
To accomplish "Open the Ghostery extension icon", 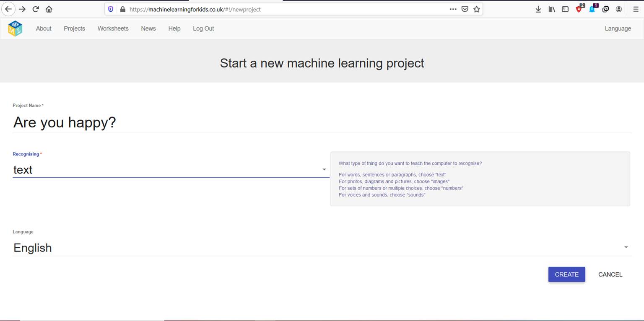I will point(592,9).
